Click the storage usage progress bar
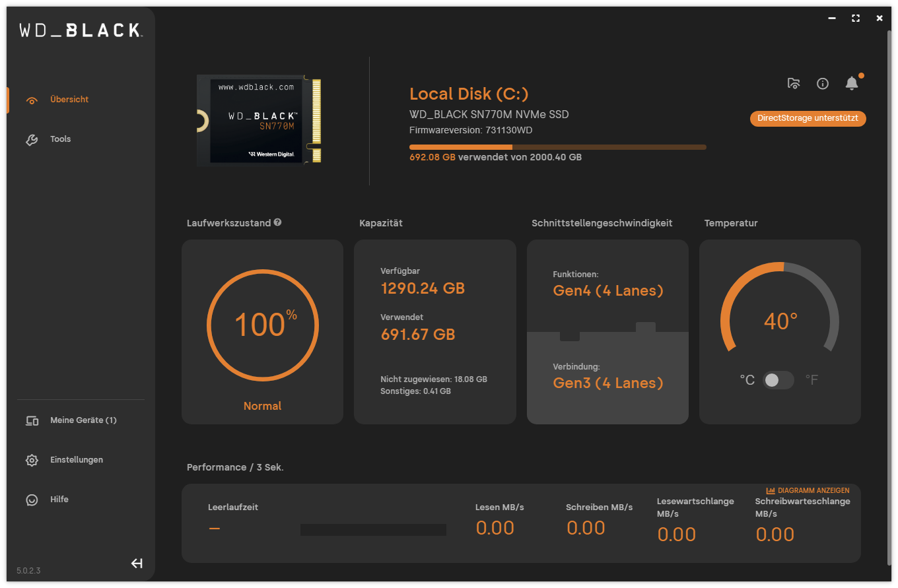 tap(558, 147)
